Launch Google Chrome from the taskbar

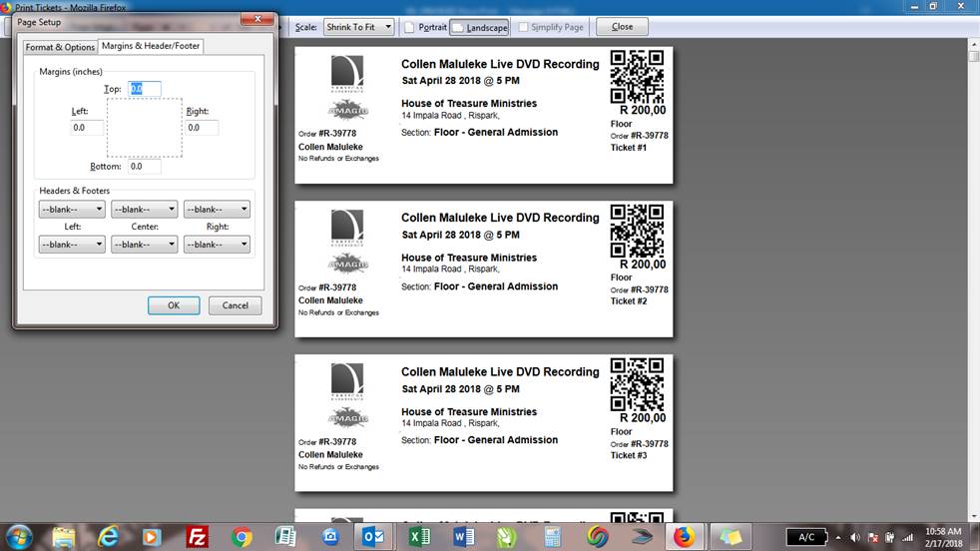pyautogui.click(x=242, y=537)
